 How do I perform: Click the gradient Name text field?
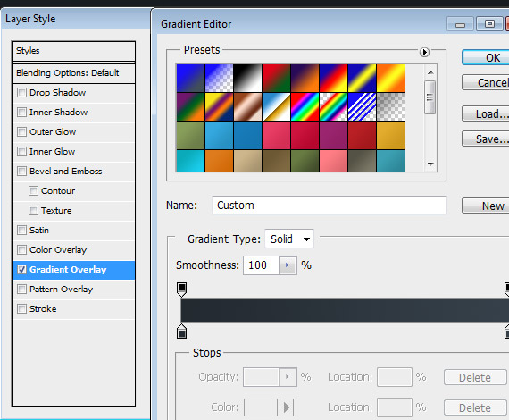pos(330,206)
